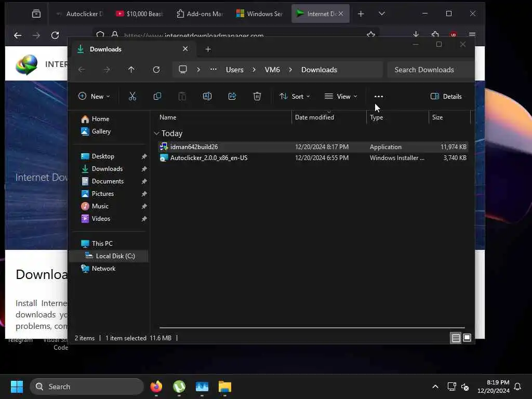Viewport: 532px width, 399px height.
Task: Open the browser hamburger menu
Action: coord(472,35)
